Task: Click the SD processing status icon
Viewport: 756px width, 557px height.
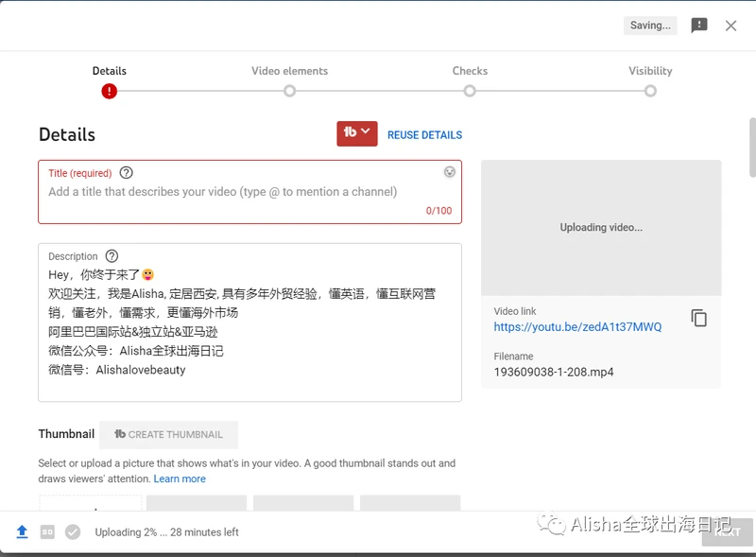Action: tap(47, 531)
